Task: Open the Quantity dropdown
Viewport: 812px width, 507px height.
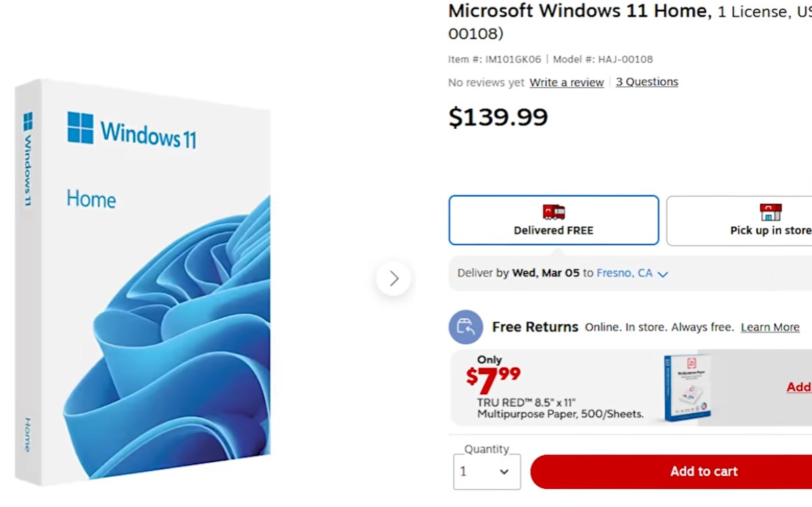Action: pyautogui.click(x=486, y=471)
